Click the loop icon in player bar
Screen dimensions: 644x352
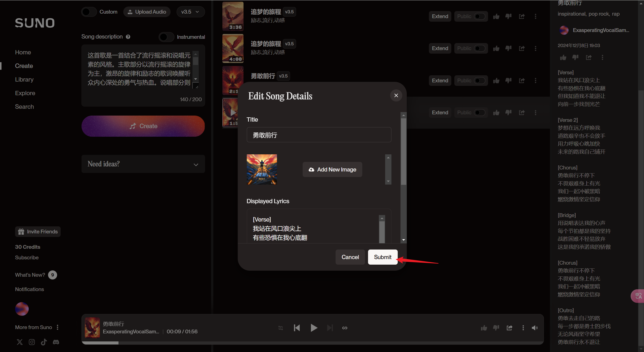click(345, 328)
